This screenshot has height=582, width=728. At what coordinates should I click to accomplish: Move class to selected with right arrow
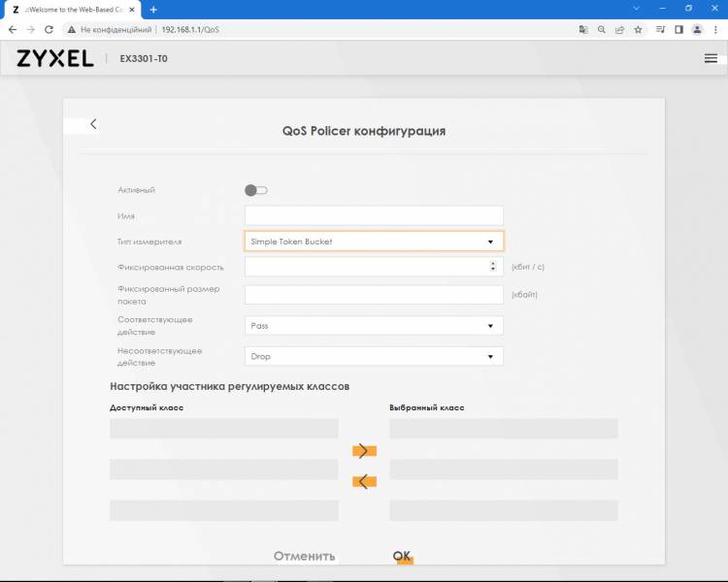(x=364, y=451)
